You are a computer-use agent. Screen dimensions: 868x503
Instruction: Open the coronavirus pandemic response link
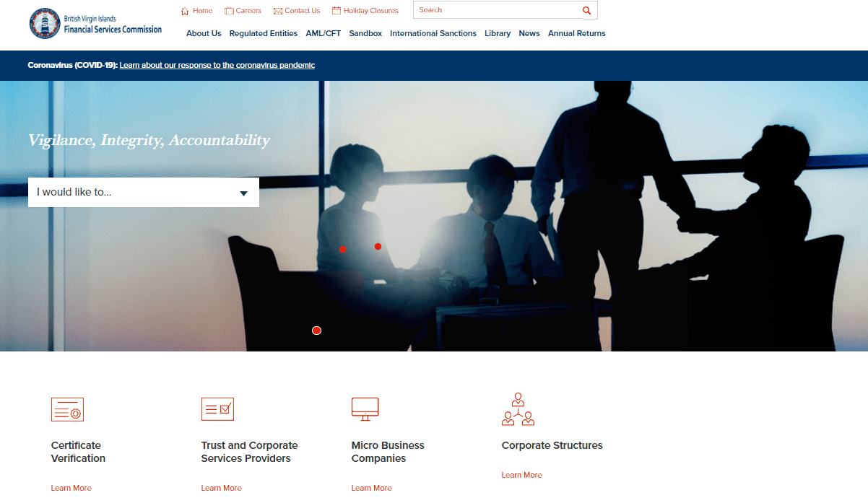(217, 65)
